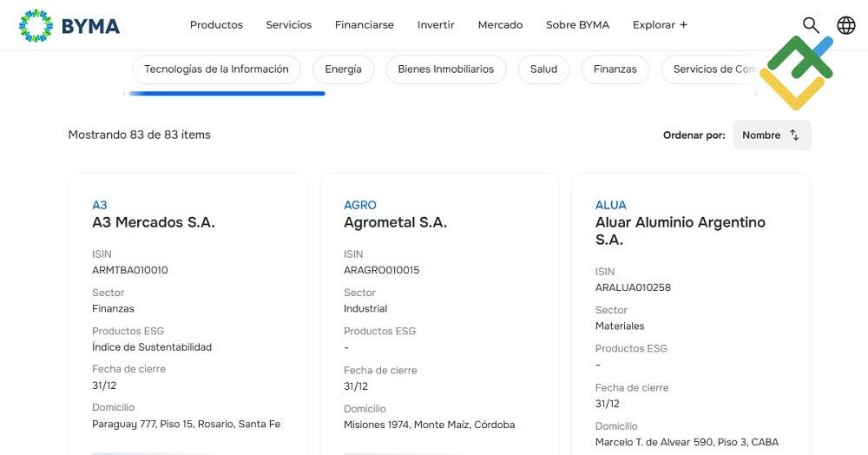This screenshot has width=868, height=455.
Task: Open the Invertir menu
Action: coord(436,25)
